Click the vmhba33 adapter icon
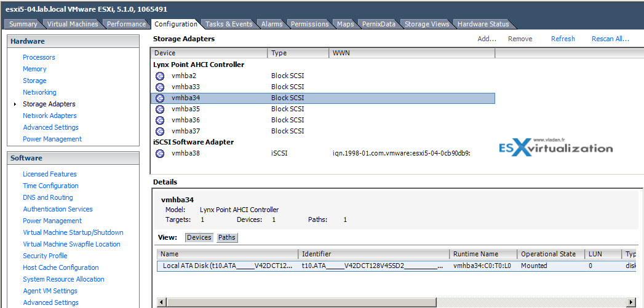The image size is (644, 308). [x=160, y=87]
